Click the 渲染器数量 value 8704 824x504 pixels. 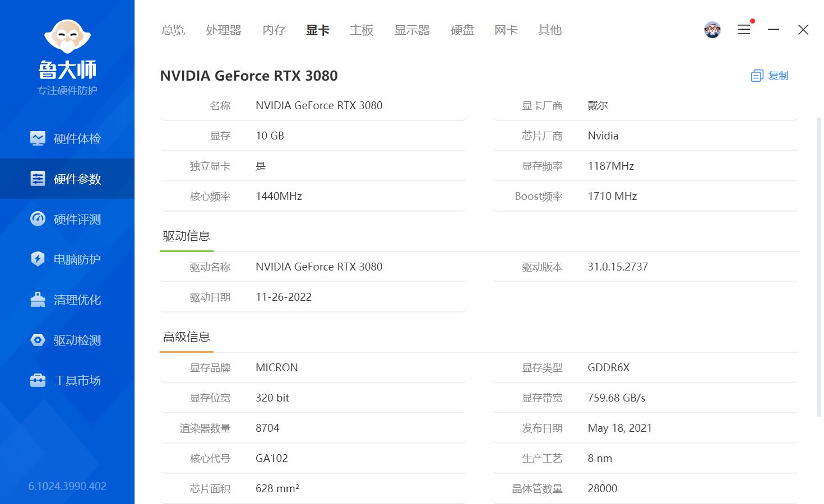point(267,428)
